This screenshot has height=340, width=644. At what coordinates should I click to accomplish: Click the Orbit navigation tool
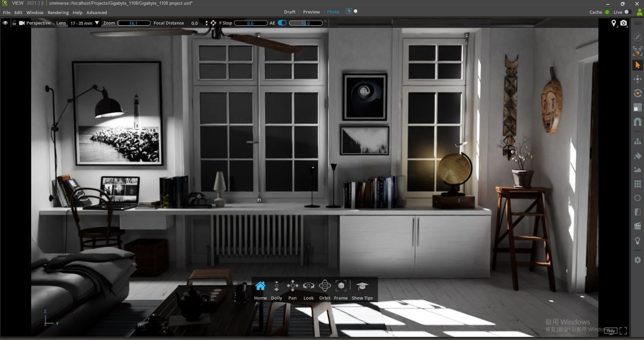coord(325,290)
